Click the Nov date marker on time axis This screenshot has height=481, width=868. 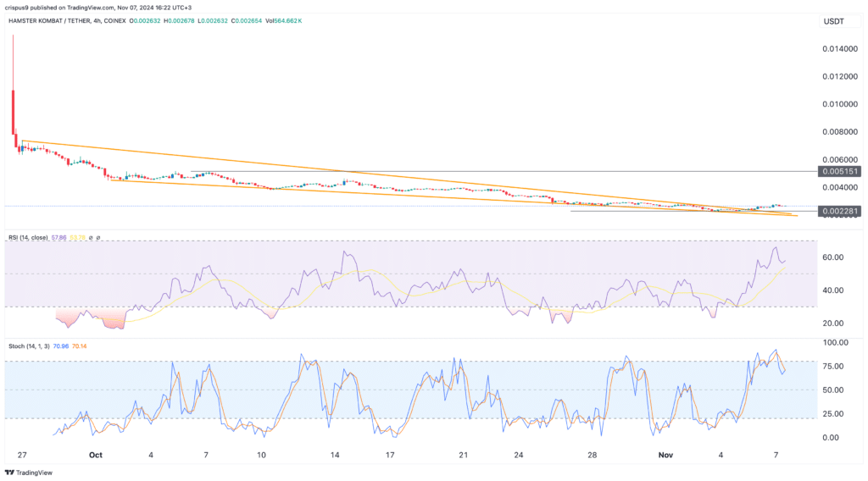point(666,455)
